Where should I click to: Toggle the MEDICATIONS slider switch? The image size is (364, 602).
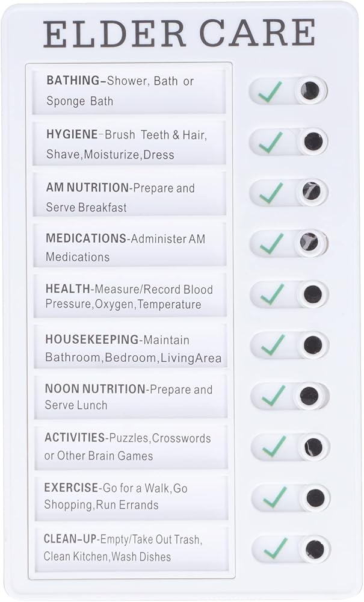point(289,243)
